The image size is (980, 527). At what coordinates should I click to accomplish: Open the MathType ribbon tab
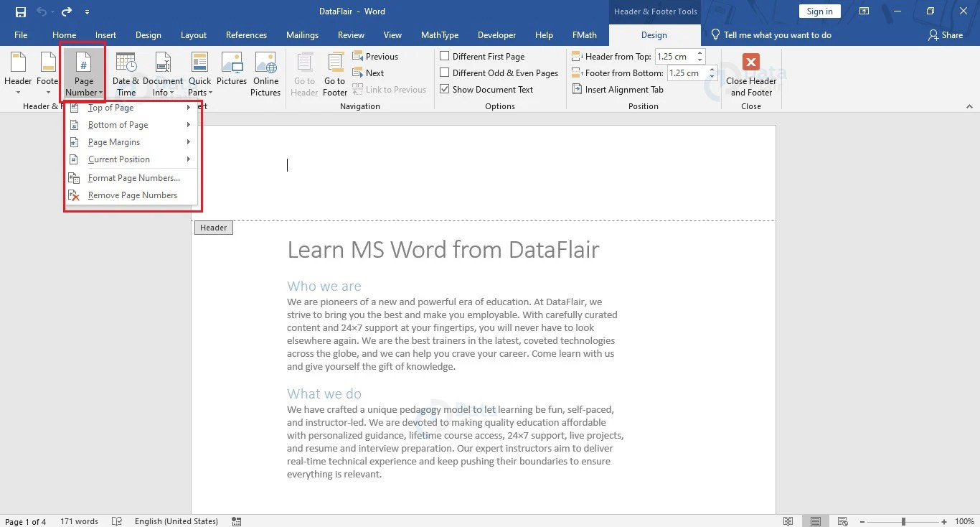tap(439, 34)
